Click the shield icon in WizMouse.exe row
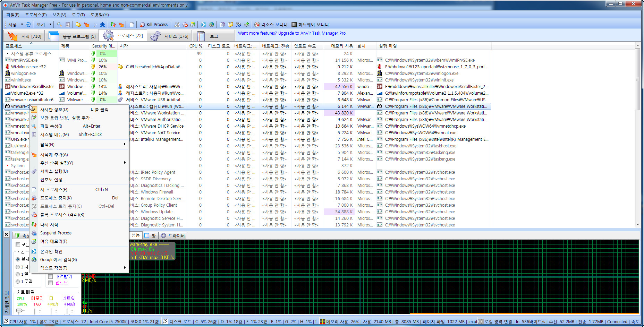Image resolution: width=644 pixels, height=327 pixels. point(93,67)
